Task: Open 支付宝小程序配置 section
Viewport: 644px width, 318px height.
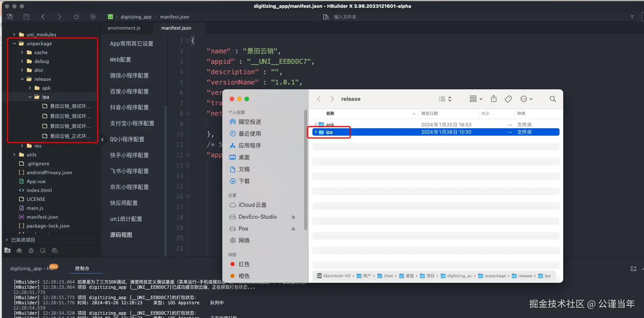Action: [132, 123]
